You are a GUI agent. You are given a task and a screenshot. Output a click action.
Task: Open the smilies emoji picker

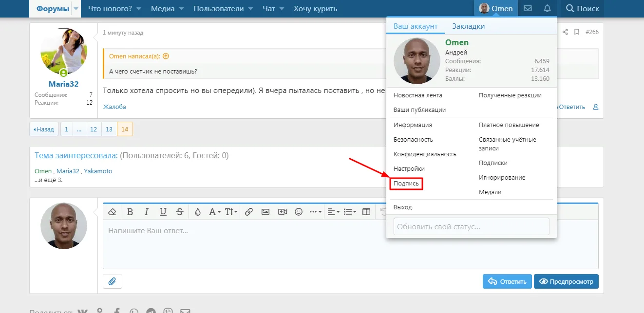tap(299, 212)
